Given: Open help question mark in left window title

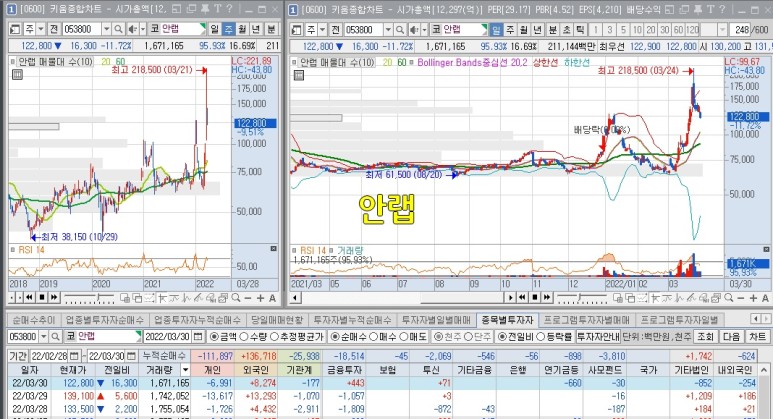Looking at the screenshot, I should (x=229, y=9).
